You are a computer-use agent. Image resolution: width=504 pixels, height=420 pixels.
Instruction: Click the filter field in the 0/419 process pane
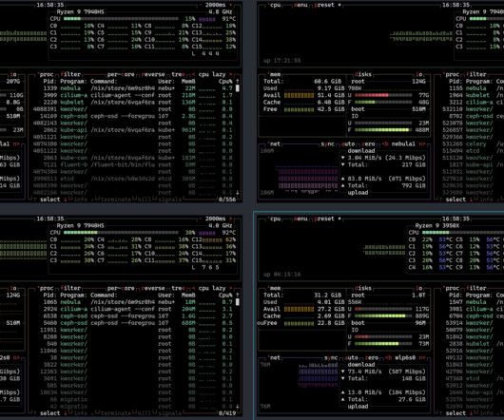click(x=70, y=288)
